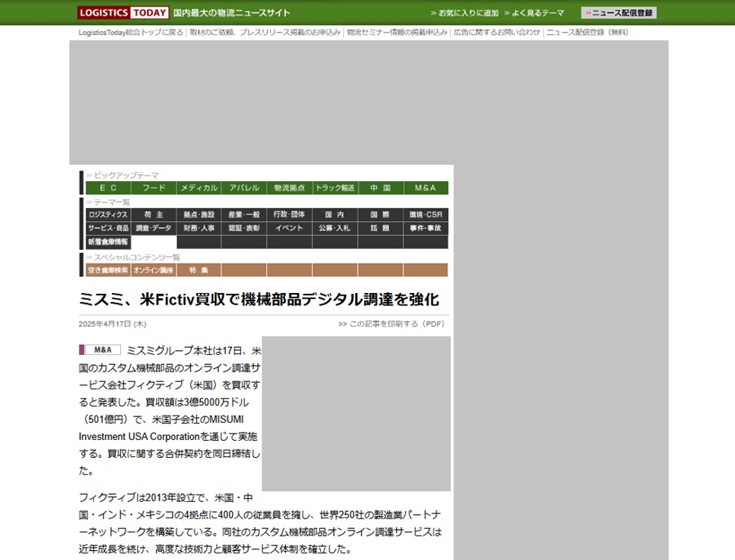Open the 荷主 category
This screenshot has height=560, width=735.
pyautogui.click(x=154, y=215)
